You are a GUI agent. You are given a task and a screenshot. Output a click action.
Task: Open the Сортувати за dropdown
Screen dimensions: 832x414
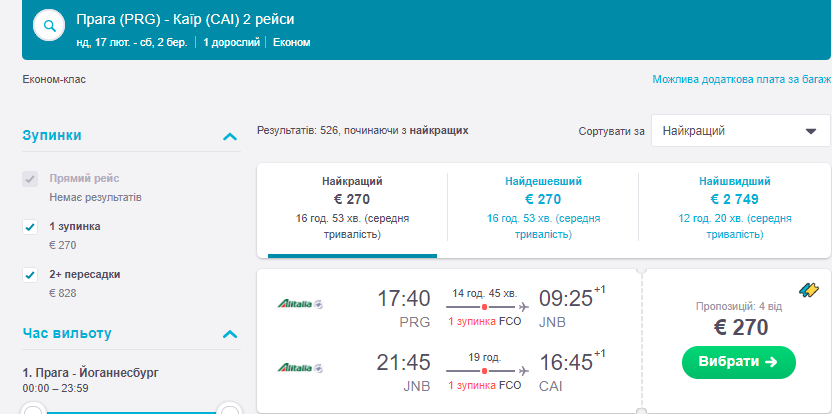[x=740, y=131]
